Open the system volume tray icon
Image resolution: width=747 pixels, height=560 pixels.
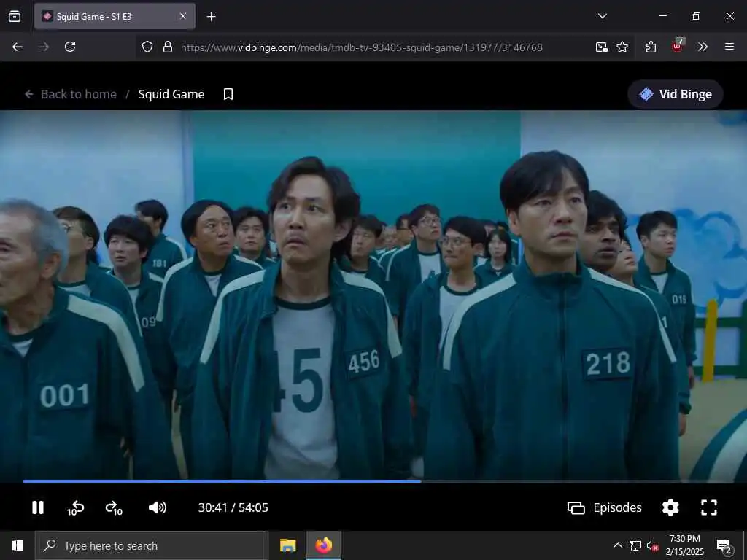click(x=653, y=545)
